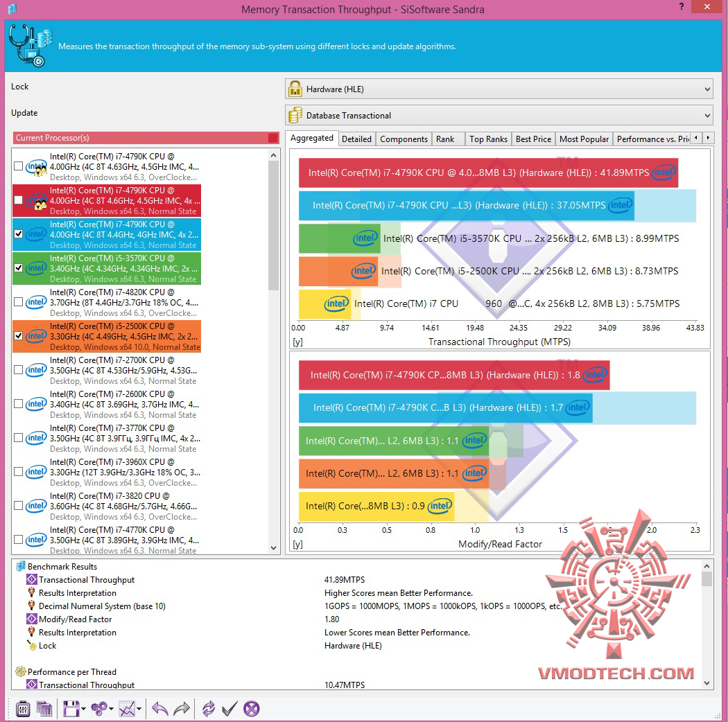Click the help question mark in title bar
Viewport: 728px width, 722px height.
tap(681, 6)
